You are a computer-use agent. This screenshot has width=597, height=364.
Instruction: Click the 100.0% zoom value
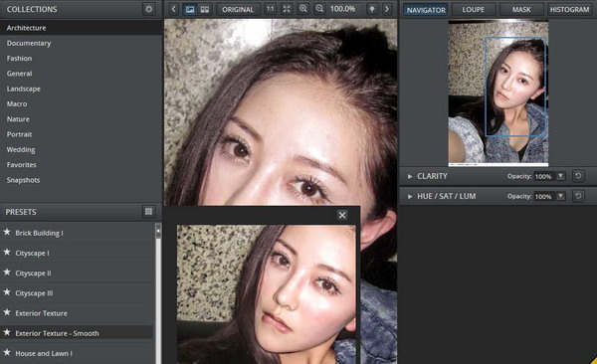342,9
